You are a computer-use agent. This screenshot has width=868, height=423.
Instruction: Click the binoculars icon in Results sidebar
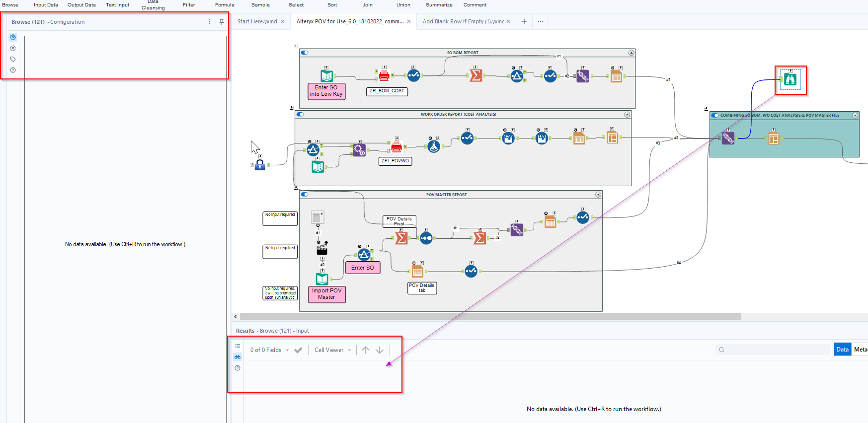point(237,357)
